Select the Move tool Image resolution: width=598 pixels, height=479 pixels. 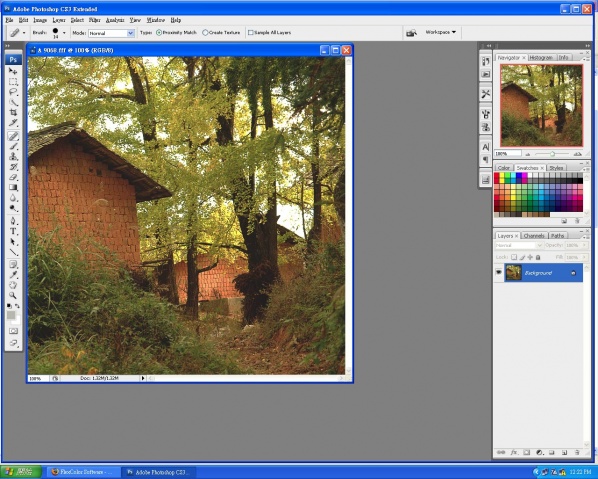[13, 71]
